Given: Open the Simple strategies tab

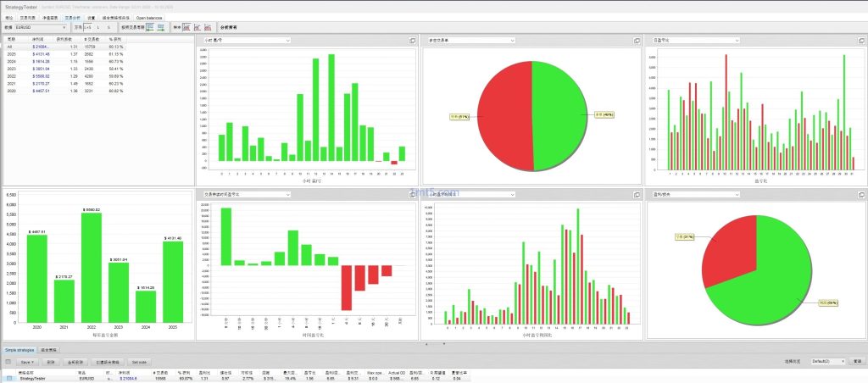Looking at the screenshot, I should click(19, 348).
